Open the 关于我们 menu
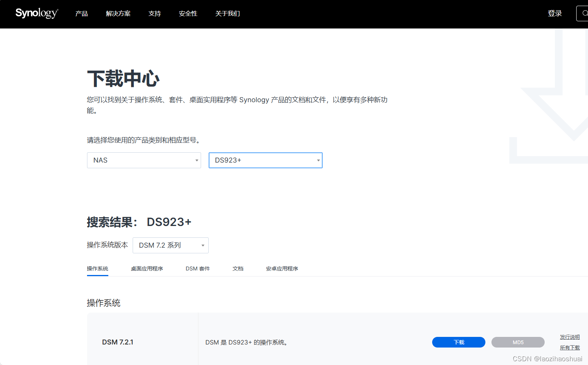The image size is (588, 365). (227, 14)
